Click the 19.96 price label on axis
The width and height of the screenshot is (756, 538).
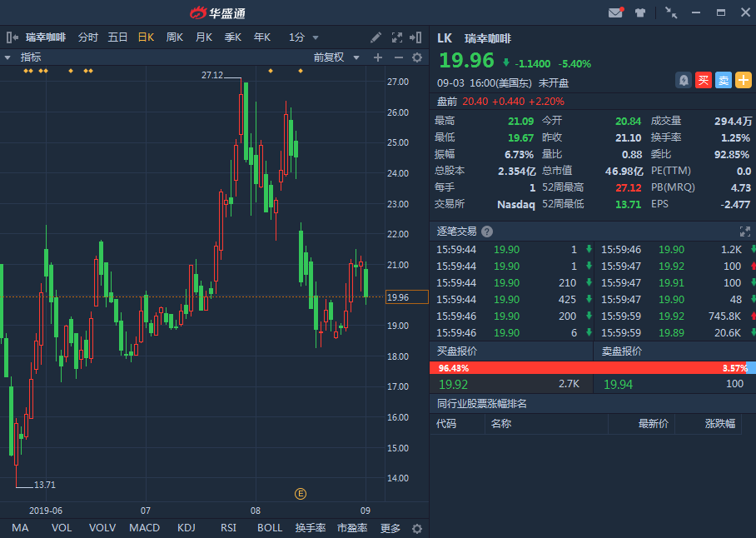(407, 297)
